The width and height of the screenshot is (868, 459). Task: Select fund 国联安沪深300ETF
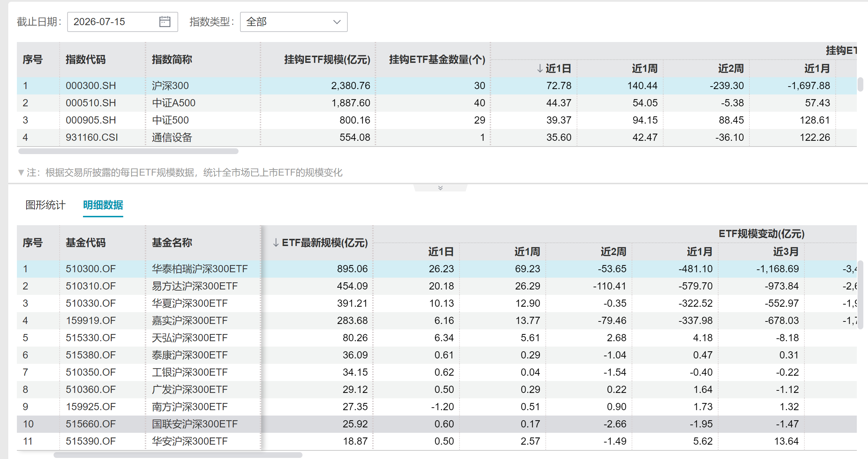tap(195, 424)
